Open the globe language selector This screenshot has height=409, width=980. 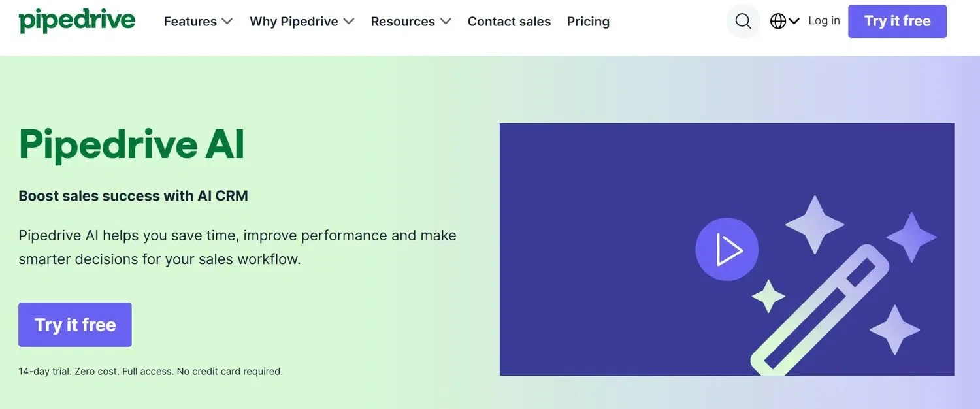[785, 21]
